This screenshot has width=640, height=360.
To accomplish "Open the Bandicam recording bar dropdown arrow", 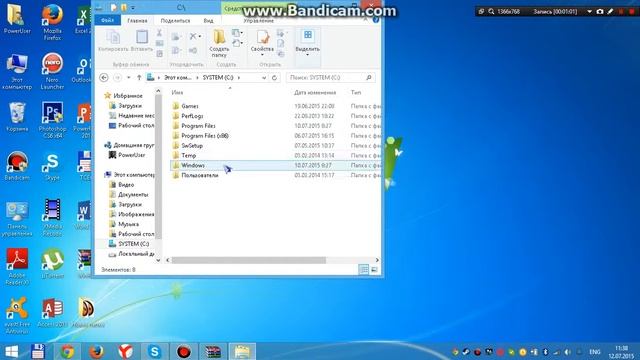I will (x=589, y=12).
